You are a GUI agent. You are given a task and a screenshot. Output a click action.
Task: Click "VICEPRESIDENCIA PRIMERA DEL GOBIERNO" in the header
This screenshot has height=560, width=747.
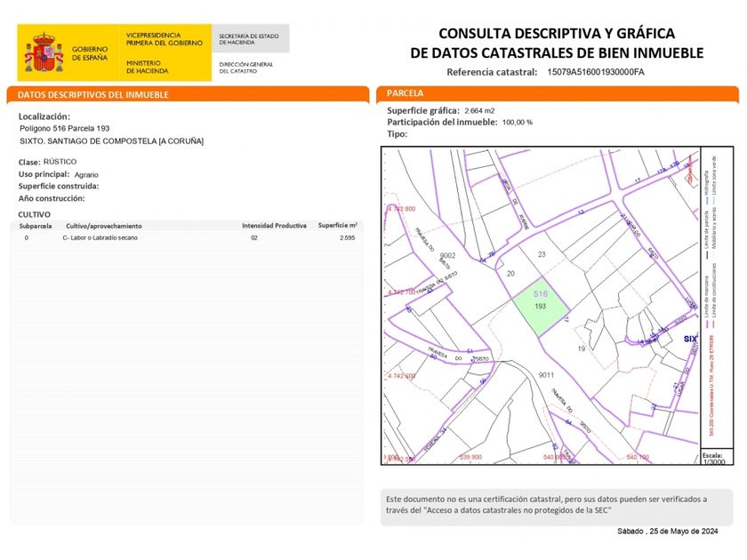(x=164, y=39)
